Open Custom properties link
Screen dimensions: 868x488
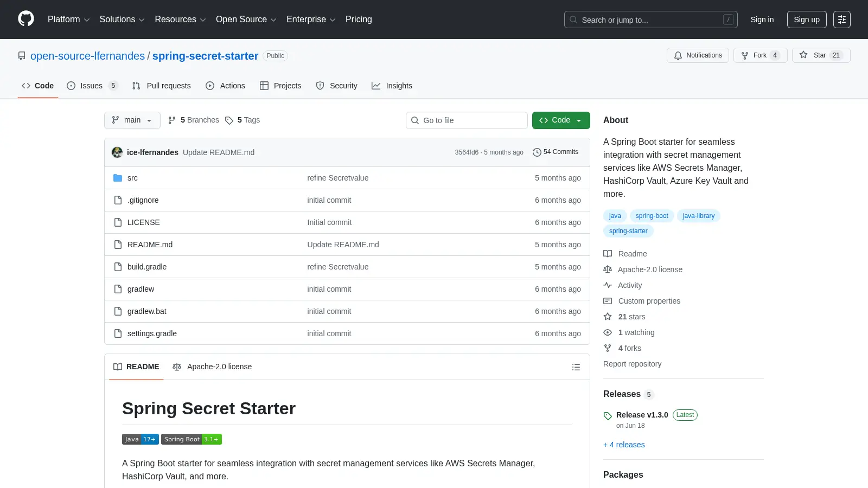pos(649,301)
